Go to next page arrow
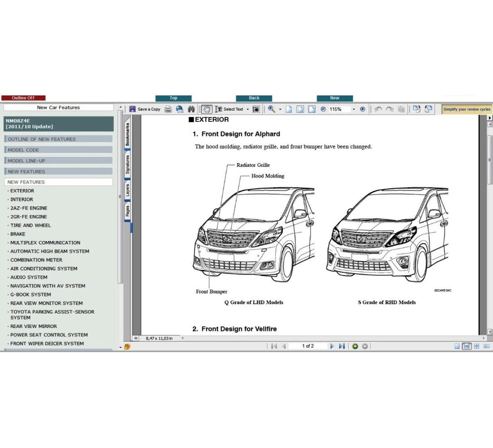 [332, 346]
